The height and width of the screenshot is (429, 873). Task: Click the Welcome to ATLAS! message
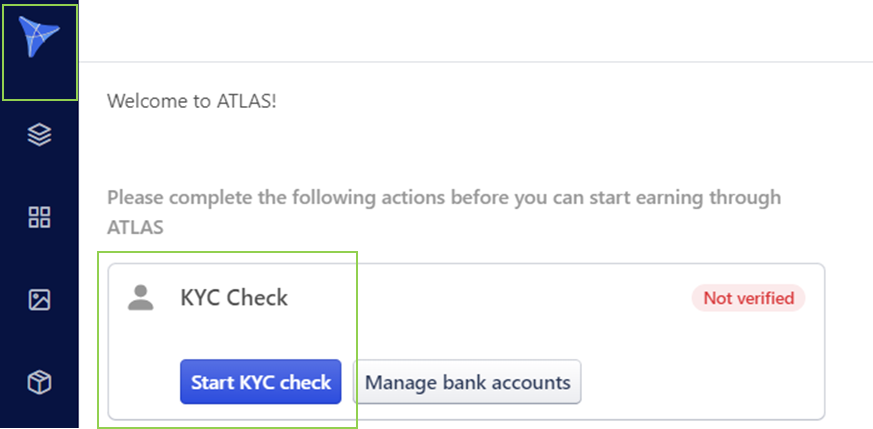point(191,101)
